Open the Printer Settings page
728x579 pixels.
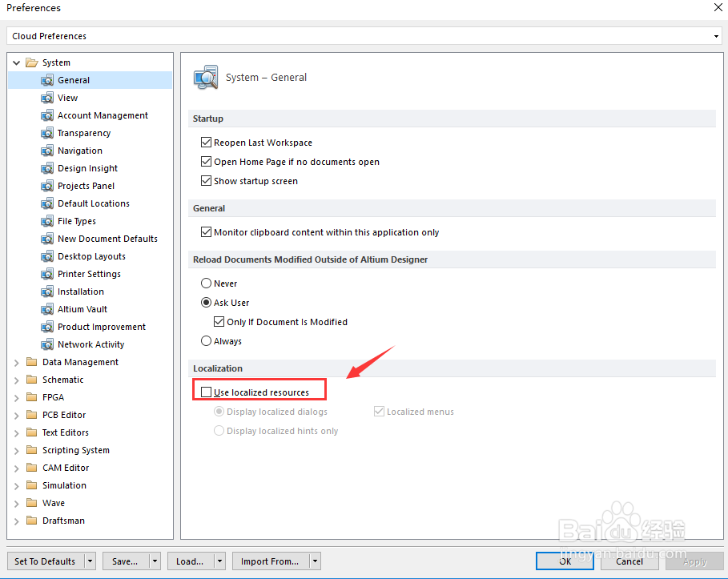pos(89,275)
